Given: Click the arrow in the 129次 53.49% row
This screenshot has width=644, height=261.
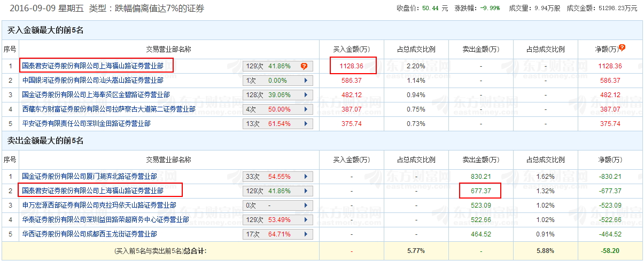Looking at the screenshot, I should (306, 219).
